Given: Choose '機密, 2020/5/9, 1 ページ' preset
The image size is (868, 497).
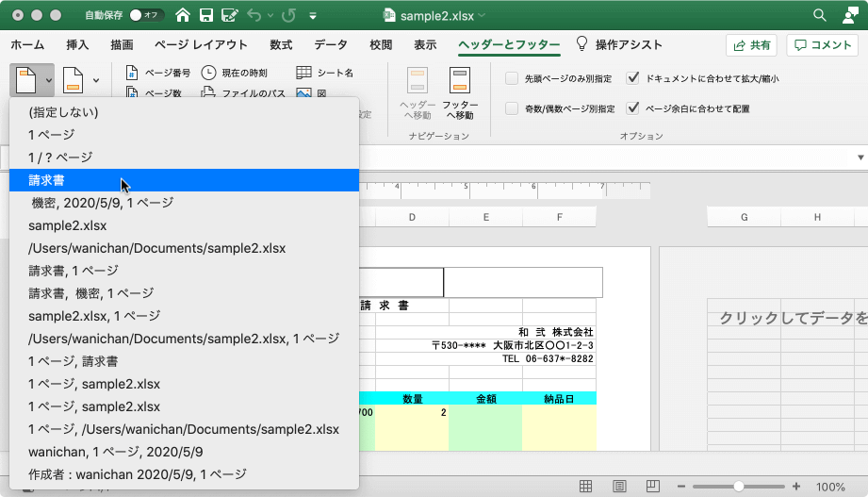Looking at the screenshot, I should point(184,203).
